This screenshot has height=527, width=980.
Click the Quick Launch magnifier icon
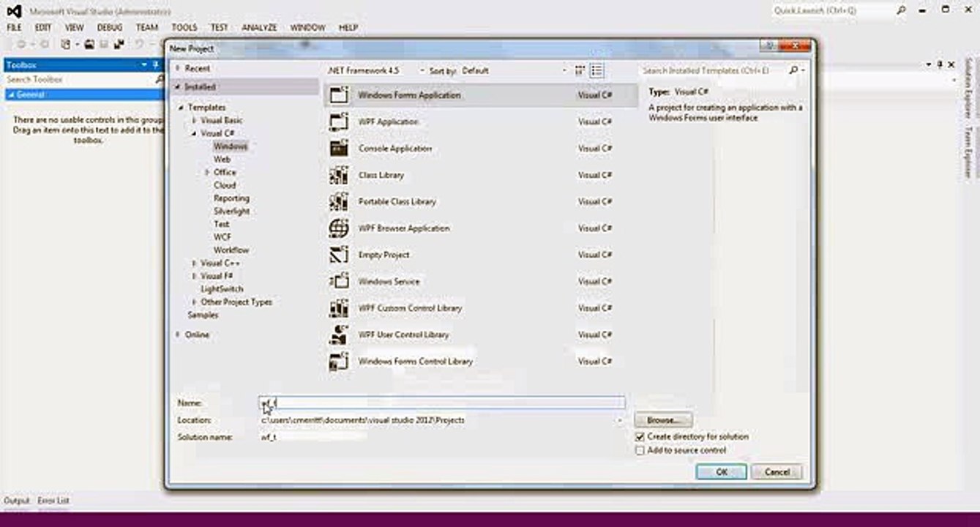pyautogui.click(x=901, y=11)
